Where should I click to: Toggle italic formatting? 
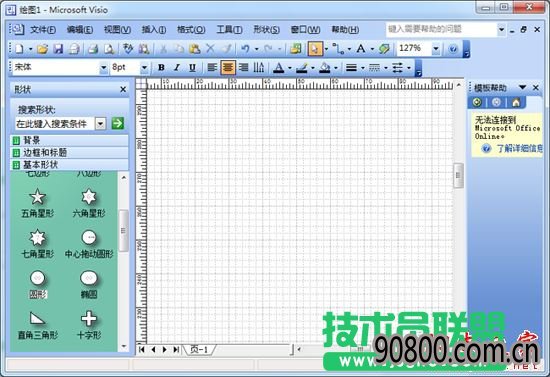pos(177,68)
